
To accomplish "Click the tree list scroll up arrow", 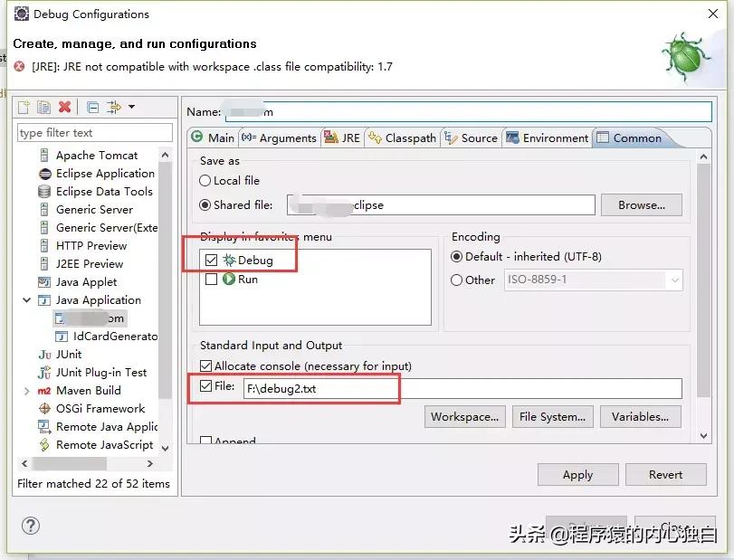I will pyautogui.click(x=165, y=155).
